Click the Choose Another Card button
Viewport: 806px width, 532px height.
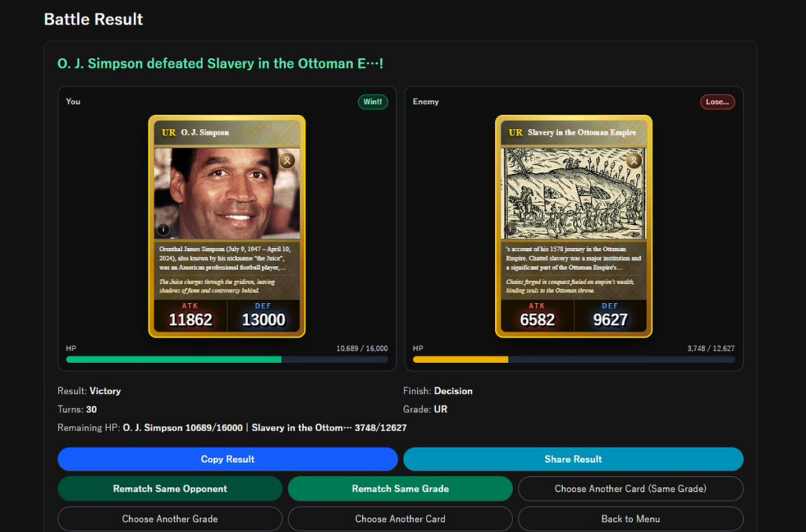point(400,519)
